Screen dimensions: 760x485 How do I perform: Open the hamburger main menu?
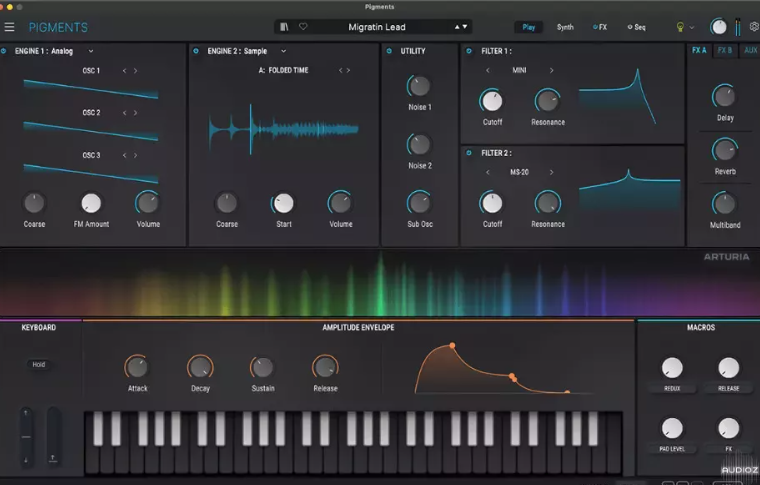coord(9,27)
